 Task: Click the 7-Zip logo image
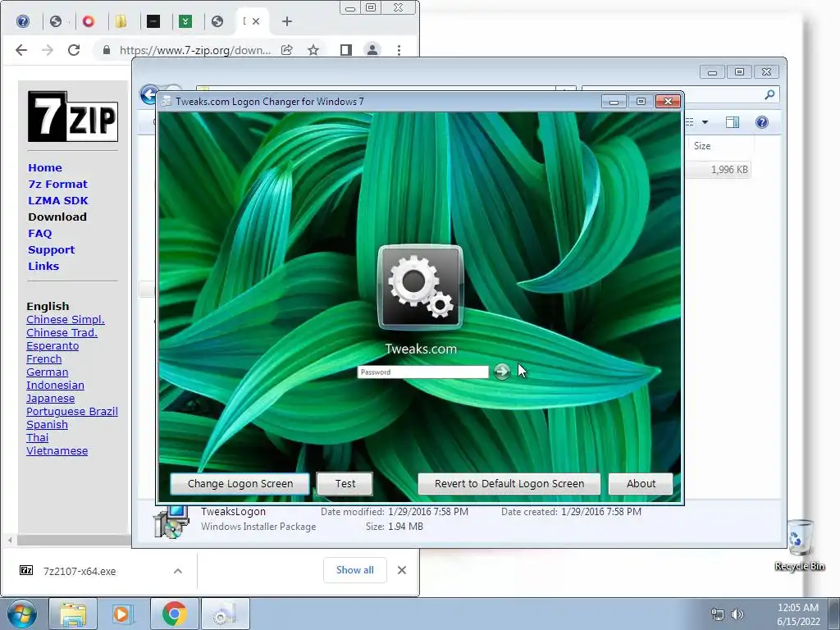[x=73, y=116]
